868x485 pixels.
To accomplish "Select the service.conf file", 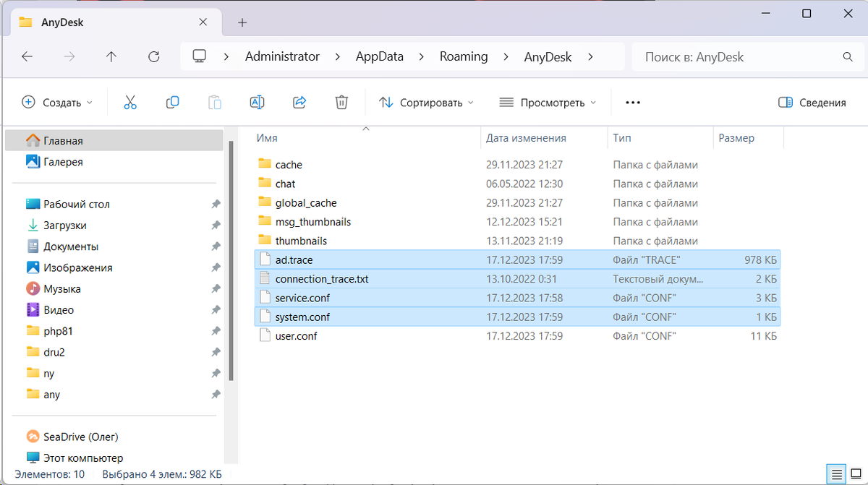I will 517,298.
